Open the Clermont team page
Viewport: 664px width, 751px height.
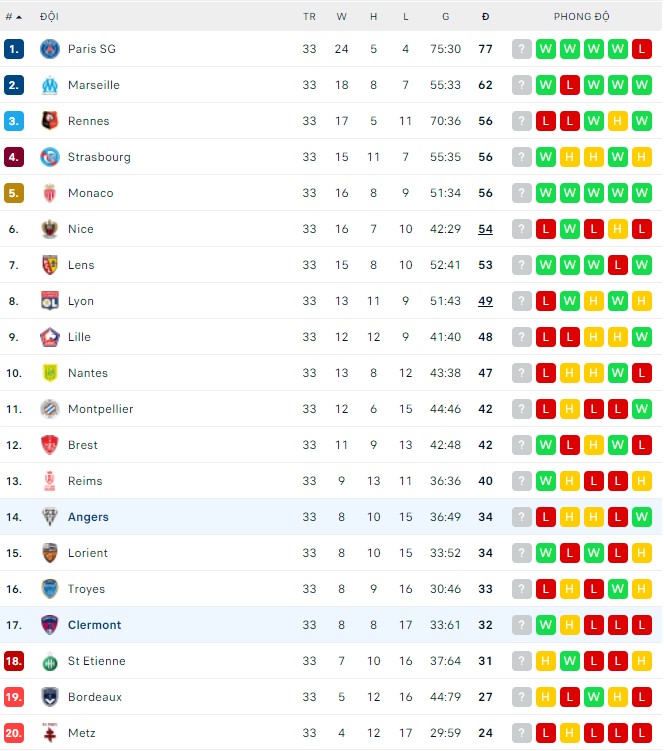pos(94,625)
